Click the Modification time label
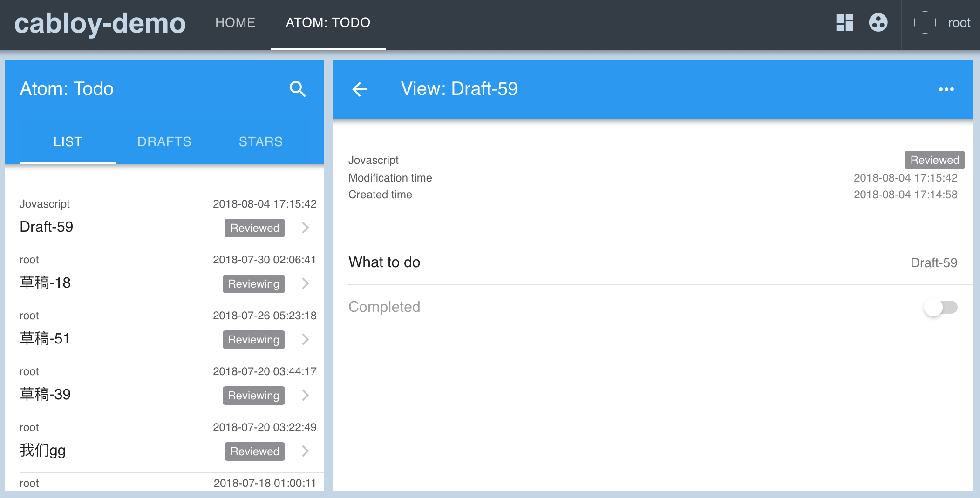The height and width of the screenshot is (498, 980). (390, 178)
